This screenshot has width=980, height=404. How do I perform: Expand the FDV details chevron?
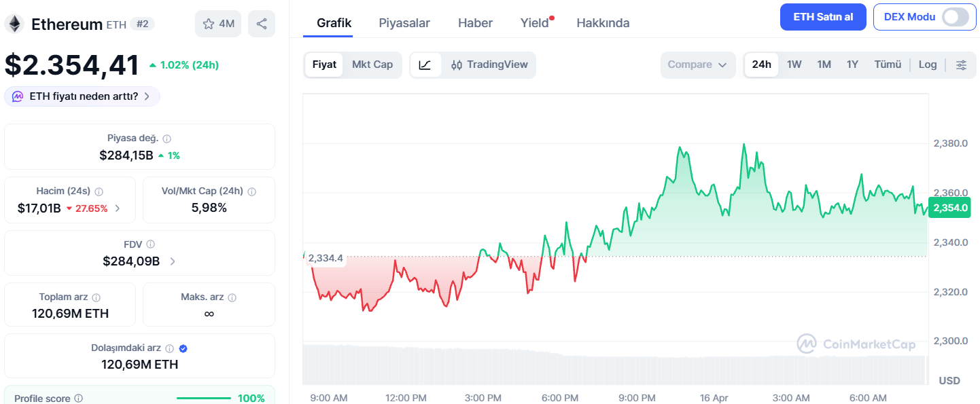(x=172, y=261)
